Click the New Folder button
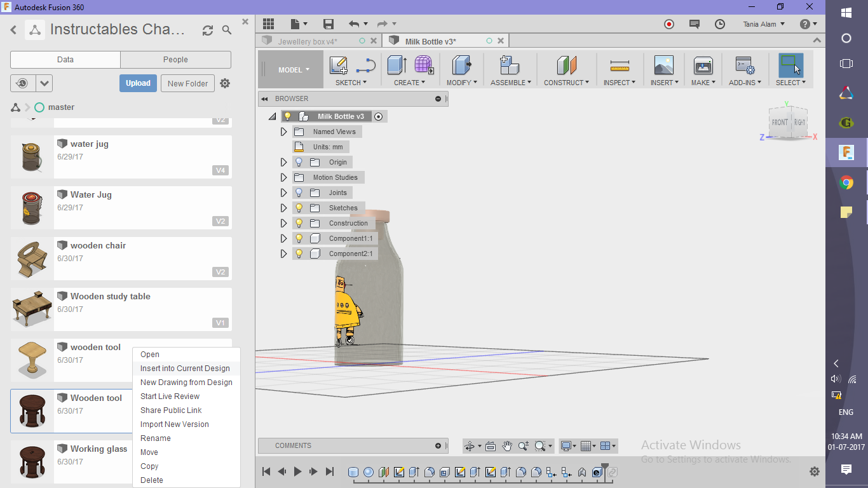Screen dimensions: 868x488 (x=187, y=83)
